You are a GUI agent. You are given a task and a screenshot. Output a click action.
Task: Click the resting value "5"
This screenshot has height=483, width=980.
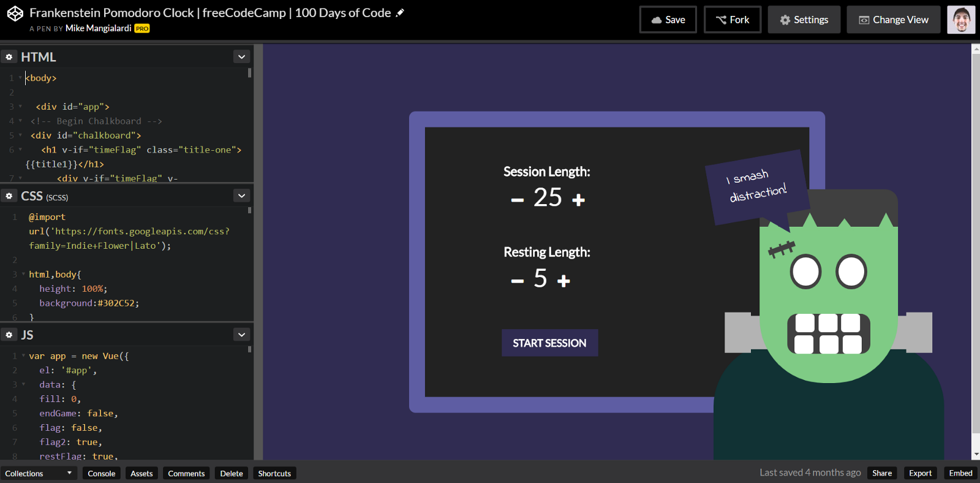click(x=540, y=279)
